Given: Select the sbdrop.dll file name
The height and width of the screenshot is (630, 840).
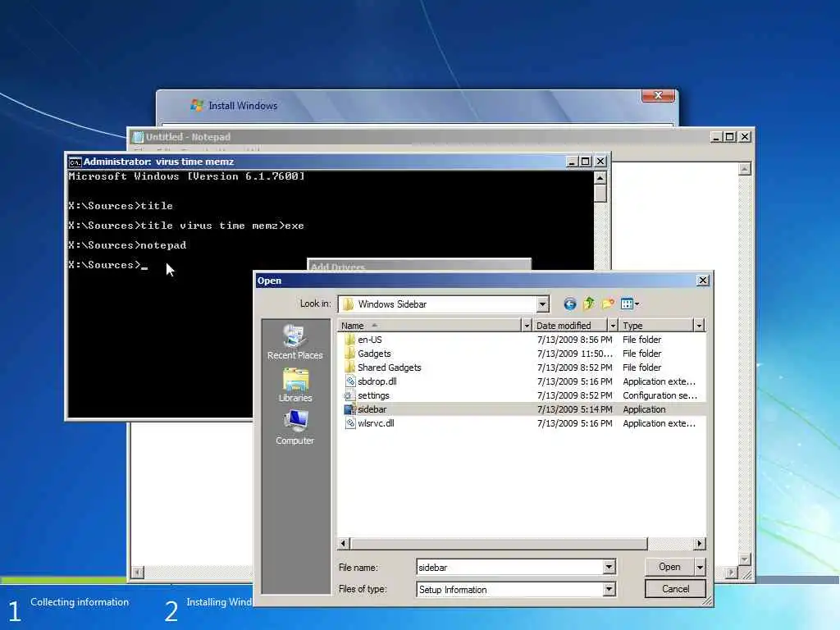Looking at the screenshot, I should (x=377, y=381).
